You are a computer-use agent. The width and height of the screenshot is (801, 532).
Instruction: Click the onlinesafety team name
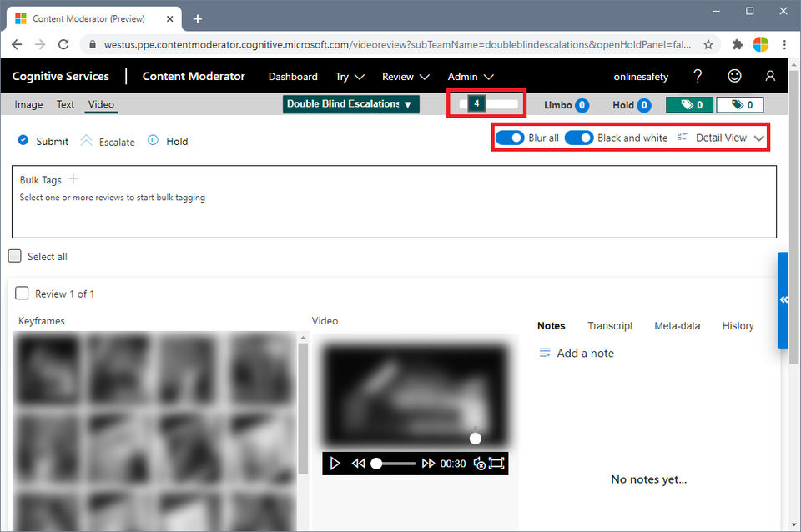point(641,77)
